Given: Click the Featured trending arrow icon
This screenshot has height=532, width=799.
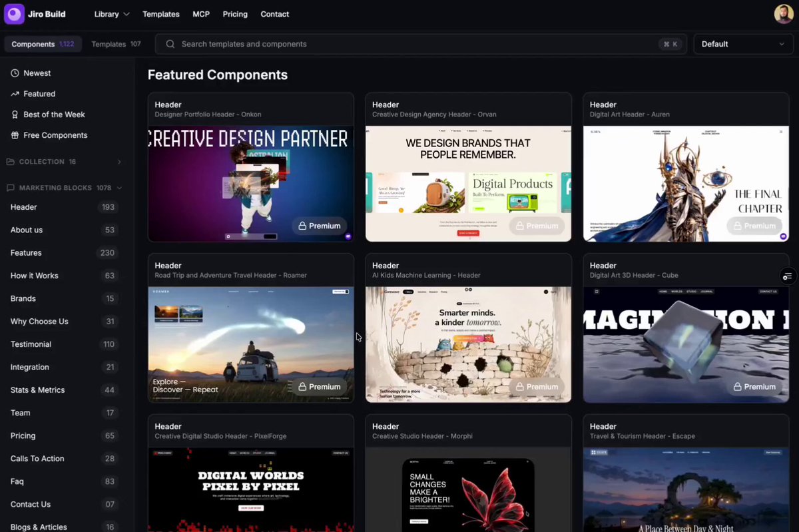Looking at the screenshot, I should point(15,94).
